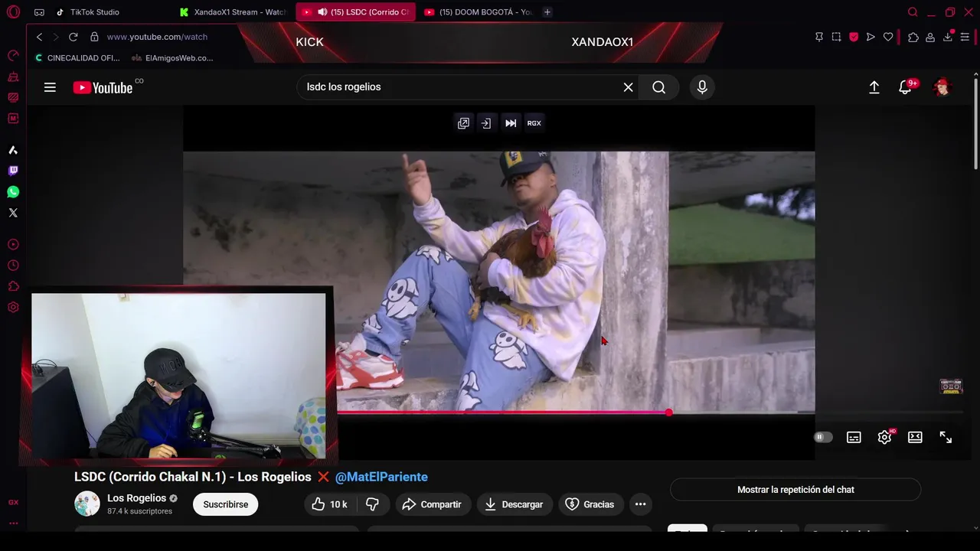The width and height of the screenshot is (980, 551).
Task: Open video player settings gear
Action: (885, 437)
